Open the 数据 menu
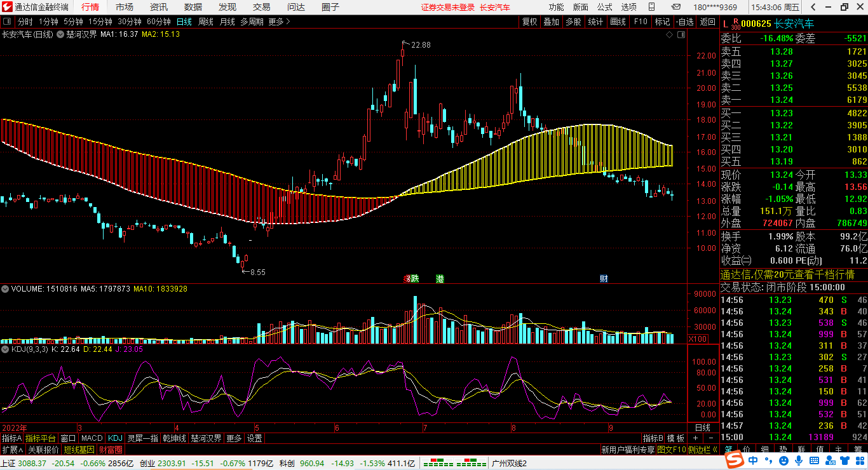The image size is (868, 470). [x=193, y=7]
